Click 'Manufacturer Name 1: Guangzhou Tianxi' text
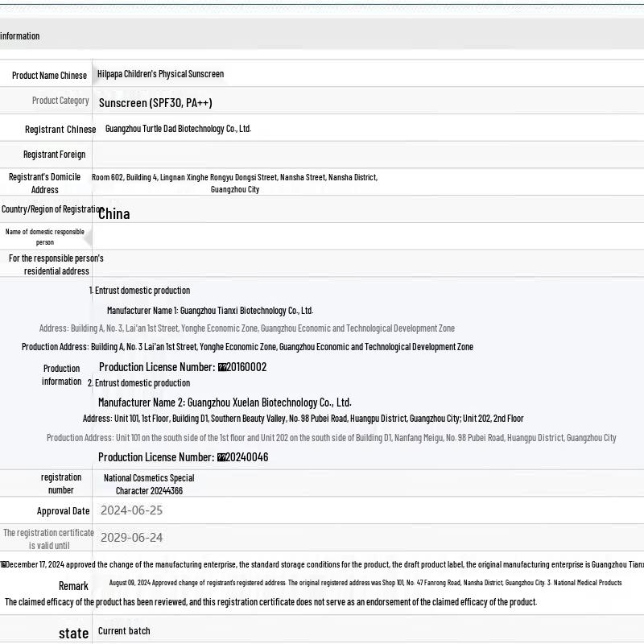Screen dimensions: 644x644 (210, 311)
